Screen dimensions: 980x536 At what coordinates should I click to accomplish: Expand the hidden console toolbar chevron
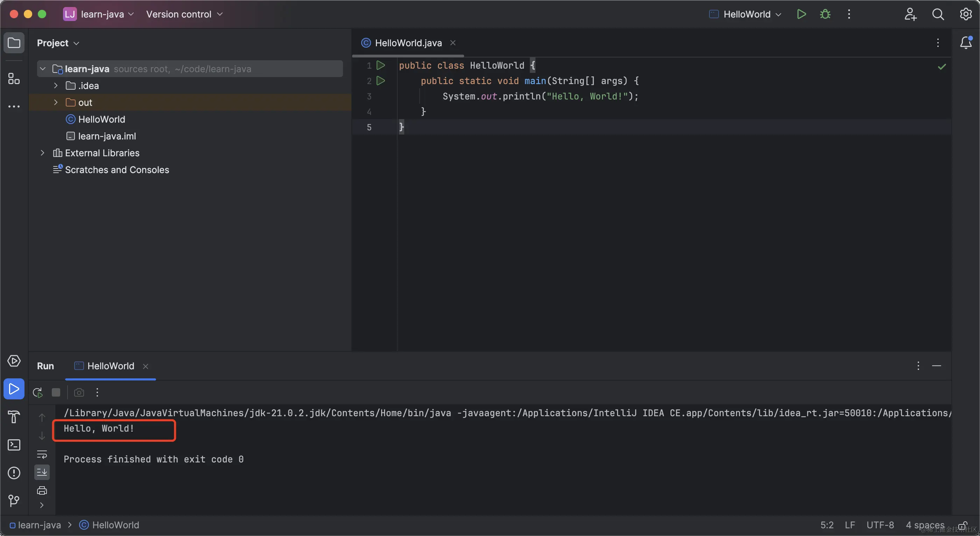pos(42,505)
